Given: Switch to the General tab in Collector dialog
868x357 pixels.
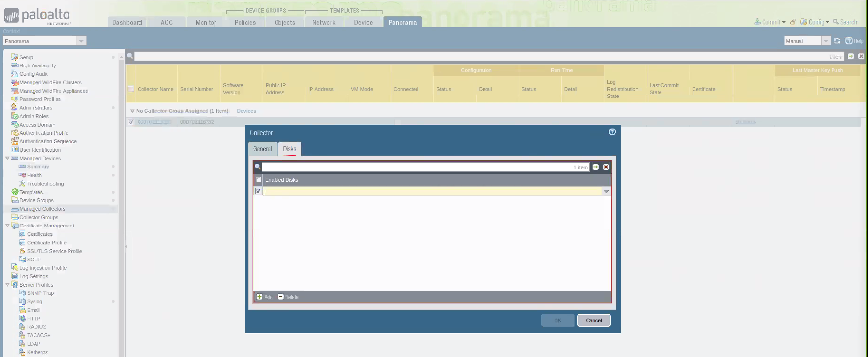Looking at the screenshot, I should click(263, 149).
